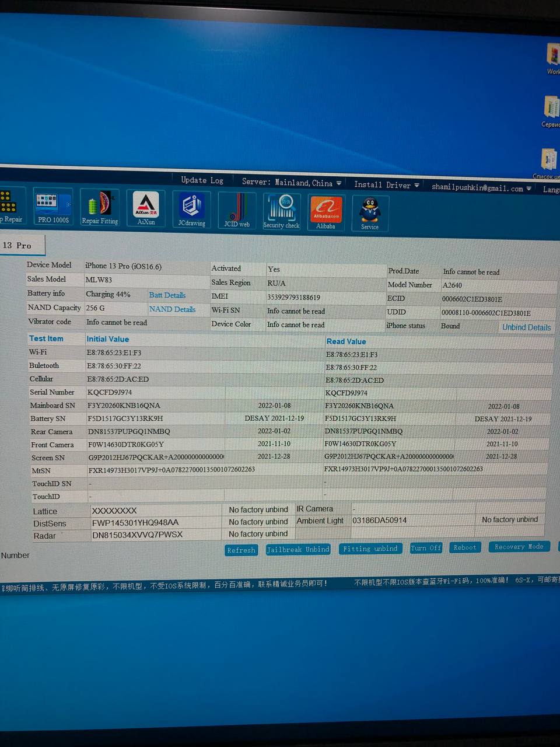Expand the Install Driver dropdown
The width and height of the screenshot is (560, 747).
coord(387,184)
